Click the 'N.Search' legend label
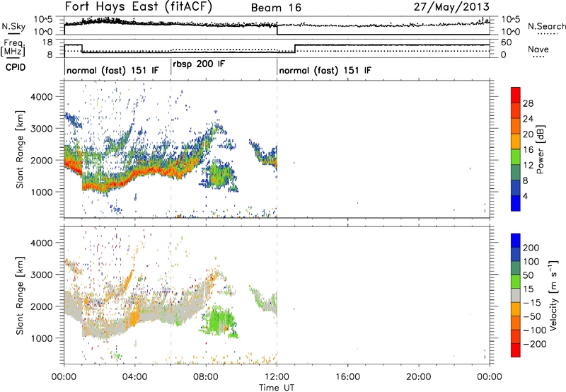 (x=546, y=26)
